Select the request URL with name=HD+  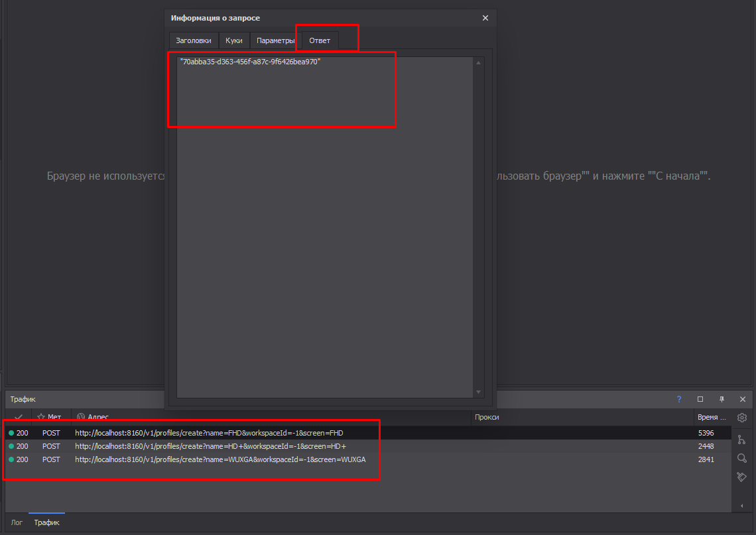(x=210, y=446)
